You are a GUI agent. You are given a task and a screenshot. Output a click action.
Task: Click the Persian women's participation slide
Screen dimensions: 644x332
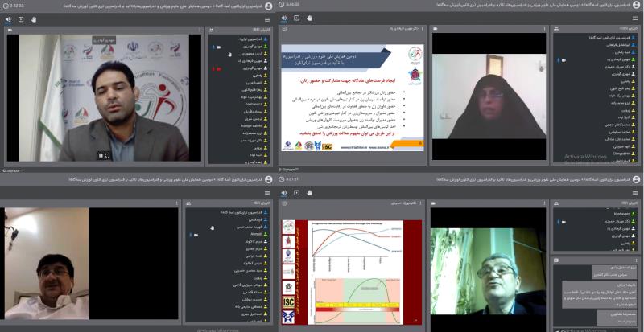(x=353, y=98)
